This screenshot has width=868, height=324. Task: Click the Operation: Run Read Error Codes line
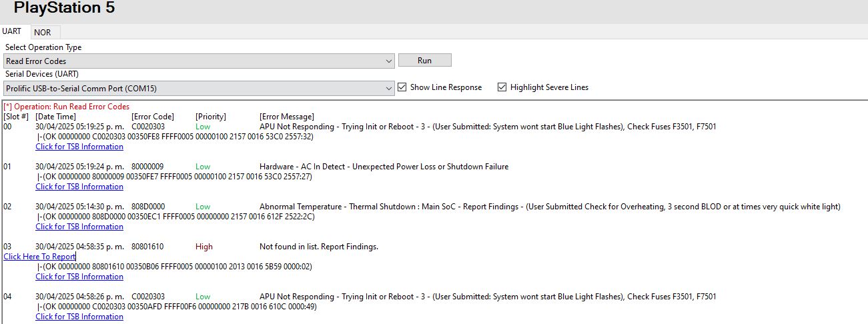point(67,107)
